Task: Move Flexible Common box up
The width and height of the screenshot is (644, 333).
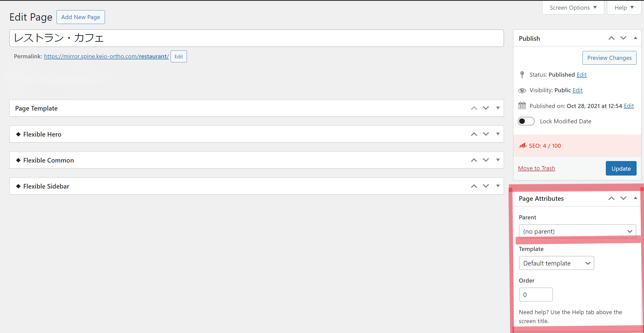Action: (474, 160)
